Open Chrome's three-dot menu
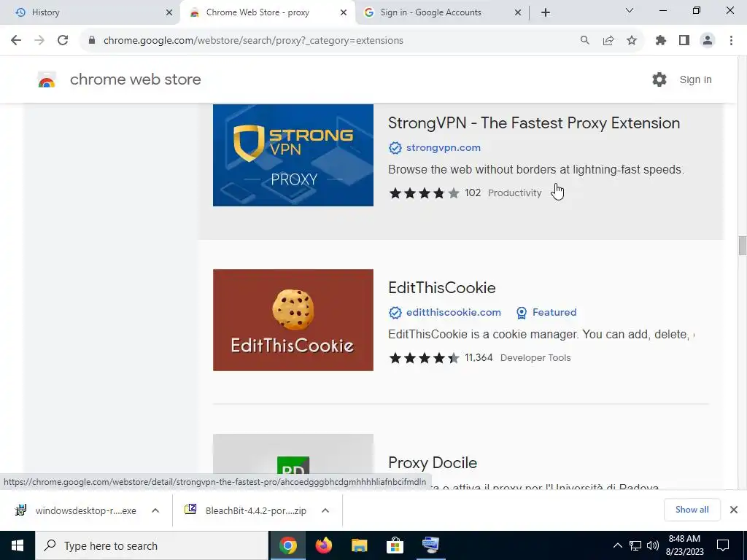Viewport: 747px width, 560px height. click(731, 41)
